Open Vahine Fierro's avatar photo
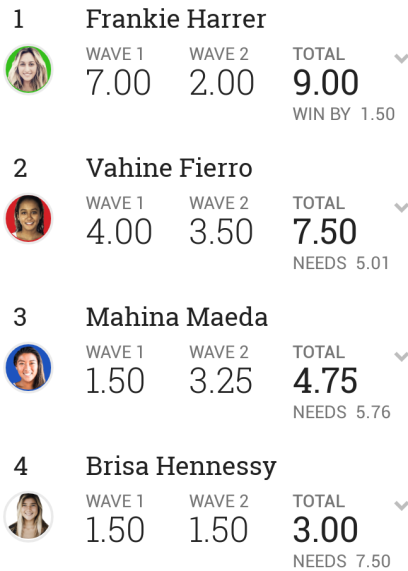This screenshot has width=408, height=571. (x=28, y=218)
